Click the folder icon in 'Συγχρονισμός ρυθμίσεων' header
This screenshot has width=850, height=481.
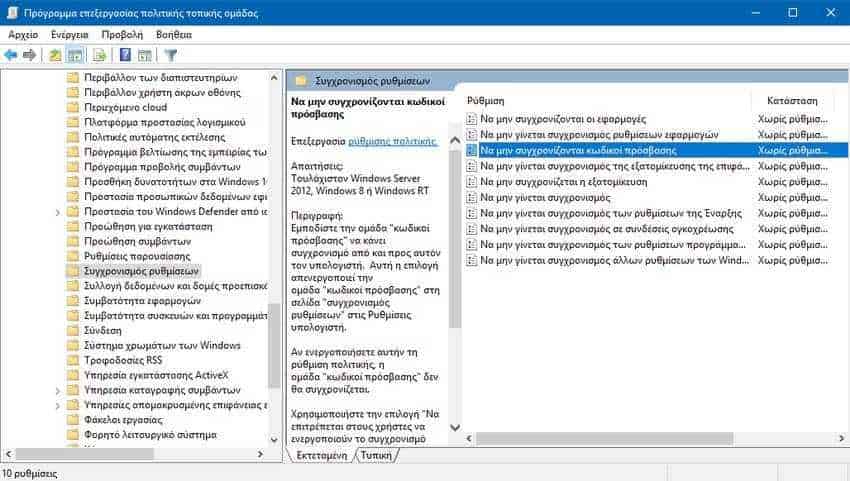(x=301, y=81)
